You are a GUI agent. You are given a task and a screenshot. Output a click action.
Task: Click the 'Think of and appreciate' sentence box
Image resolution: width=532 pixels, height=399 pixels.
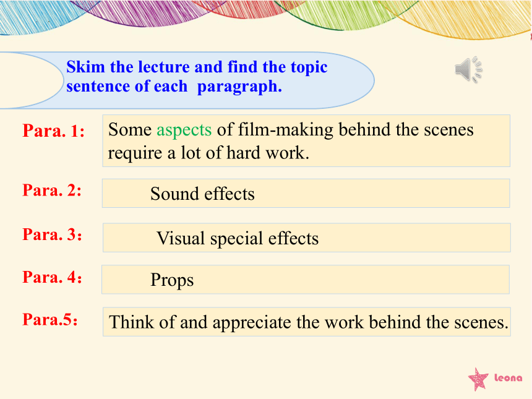pos(307,322)
